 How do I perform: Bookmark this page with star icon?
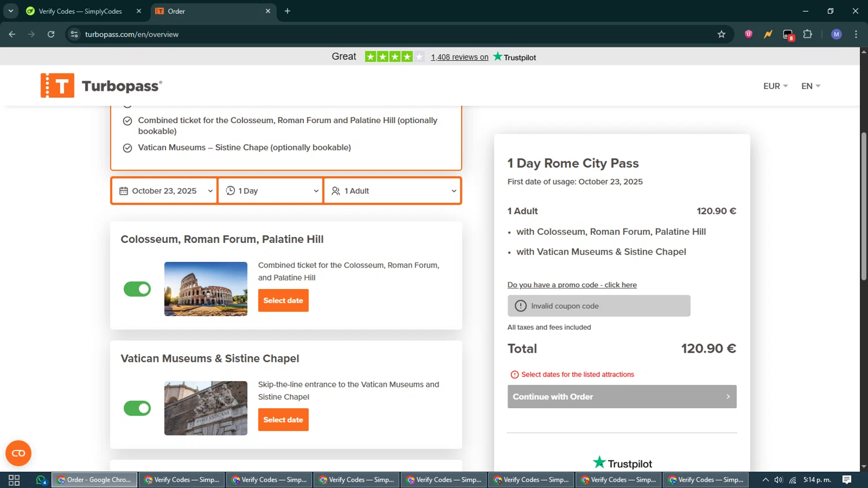pyautogui.click(x=721, y=35)
